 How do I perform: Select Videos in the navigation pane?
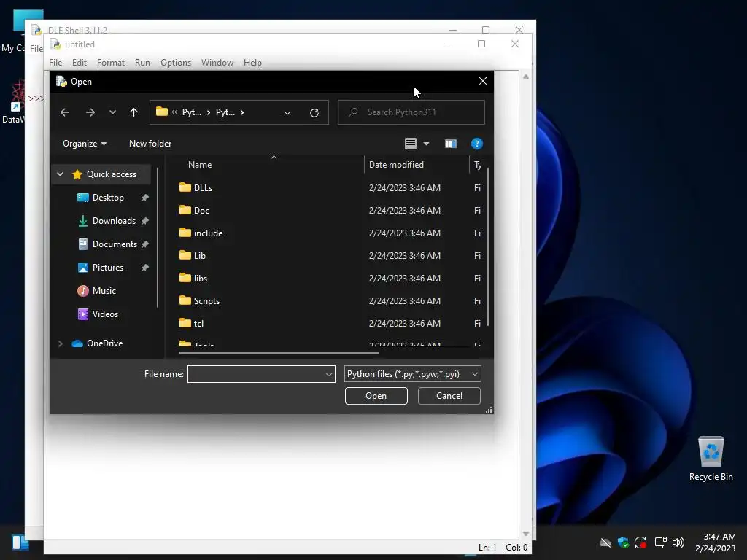pyautogui.click(x=105, y=314)
